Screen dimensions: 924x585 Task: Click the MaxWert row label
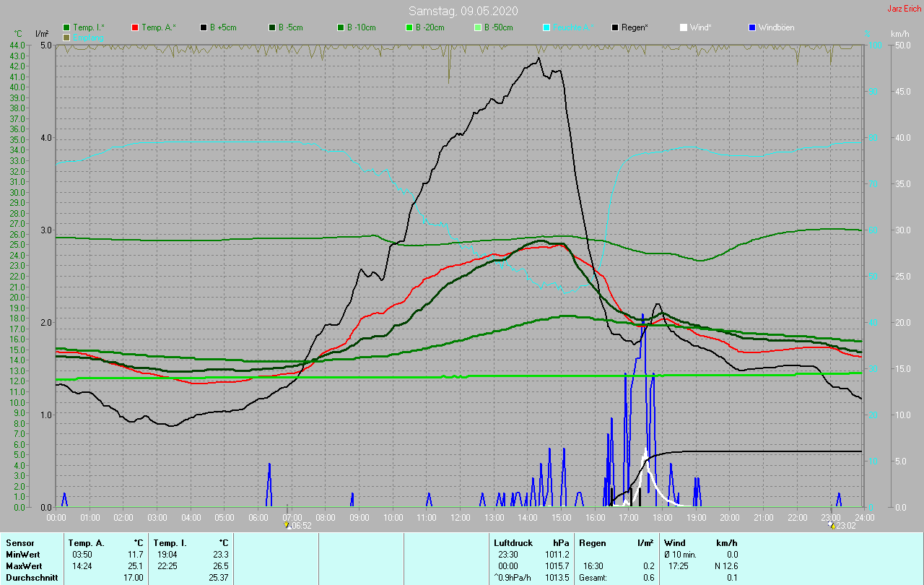[x=22, y=566]
